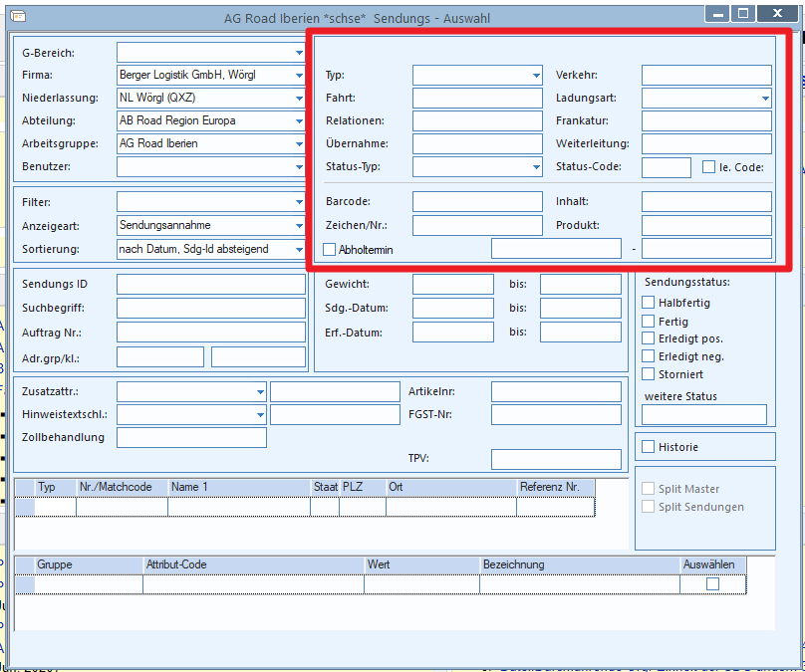Enable the Abholtermin checkbox
The image size is (805, 672).
click(329, 249)
